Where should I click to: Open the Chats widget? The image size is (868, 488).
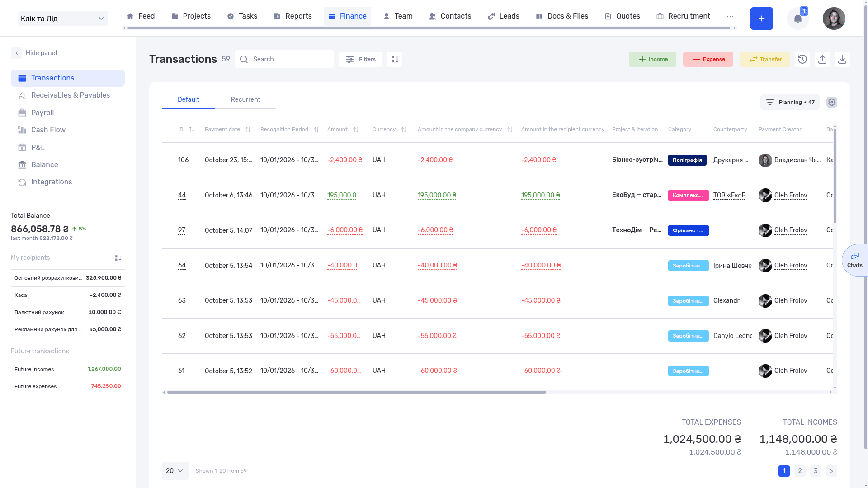(x=855, y=260)
